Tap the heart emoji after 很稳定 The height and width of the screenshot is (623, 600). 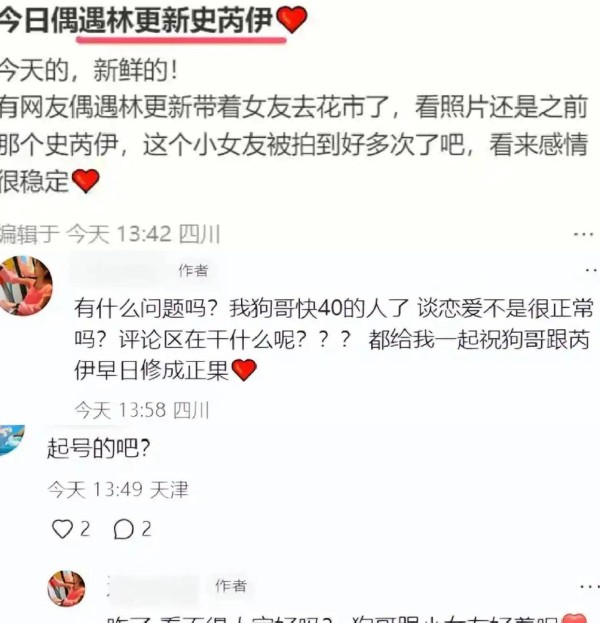[85, 180]
